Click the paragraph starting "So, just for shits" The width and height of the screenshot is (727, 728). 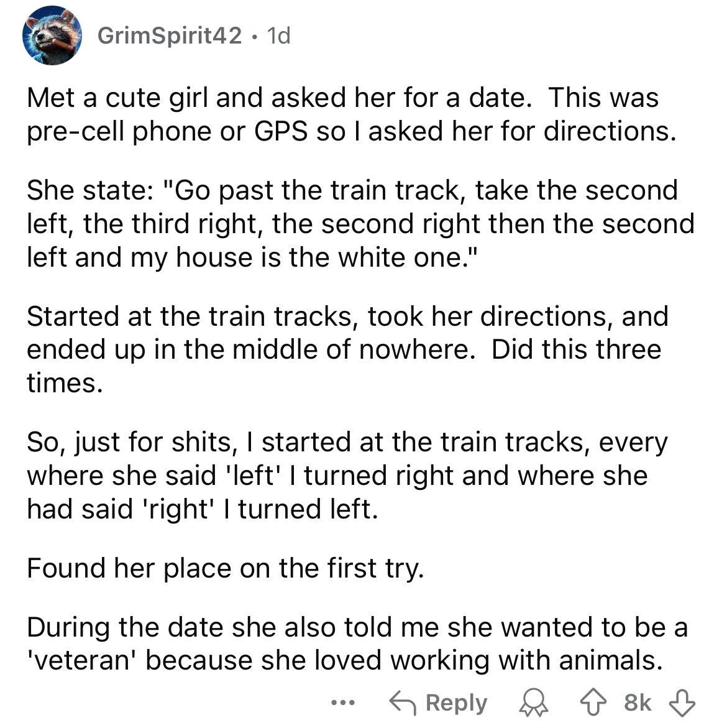[347, 476]
